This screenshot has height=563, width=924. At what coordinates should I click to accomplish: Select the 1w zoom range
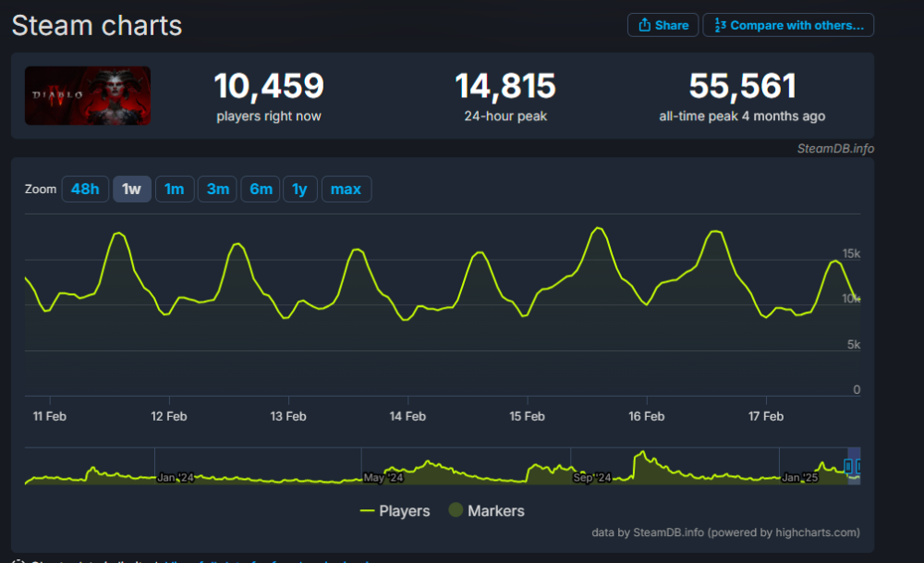[x=131, y=190]
